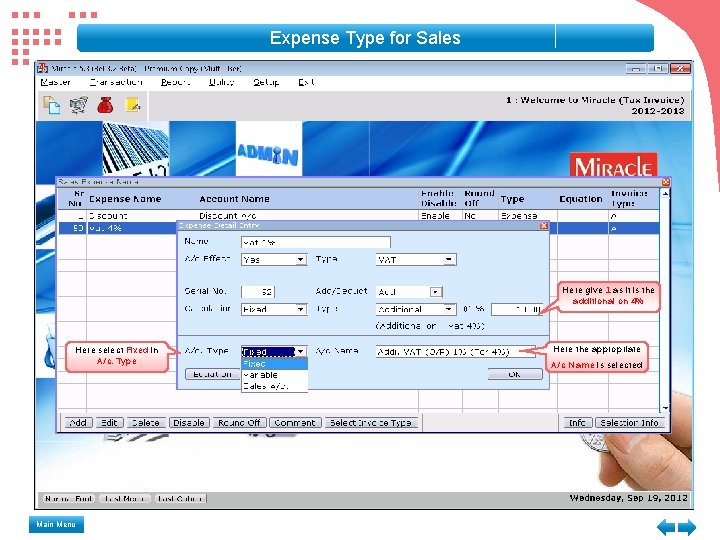Click the red money bag icon
Image resolution: width=720 pixels, height=540 pixels.
pyautogui.click(x=105, y=105)
